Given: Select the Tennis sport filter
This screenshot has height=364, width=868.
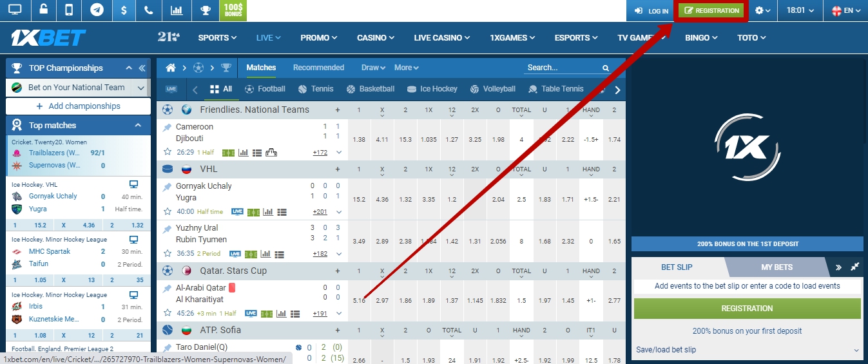Looking at the screenshot, I should coord(315,89).
